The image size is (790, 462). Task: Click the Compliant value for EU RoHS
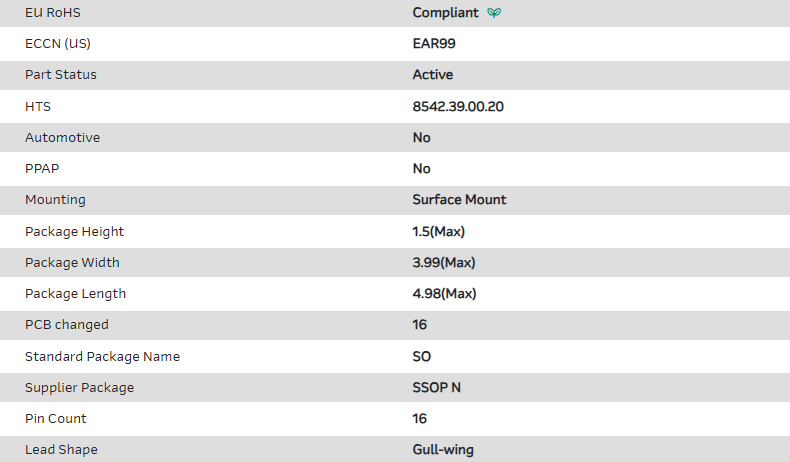pos(445,13)
